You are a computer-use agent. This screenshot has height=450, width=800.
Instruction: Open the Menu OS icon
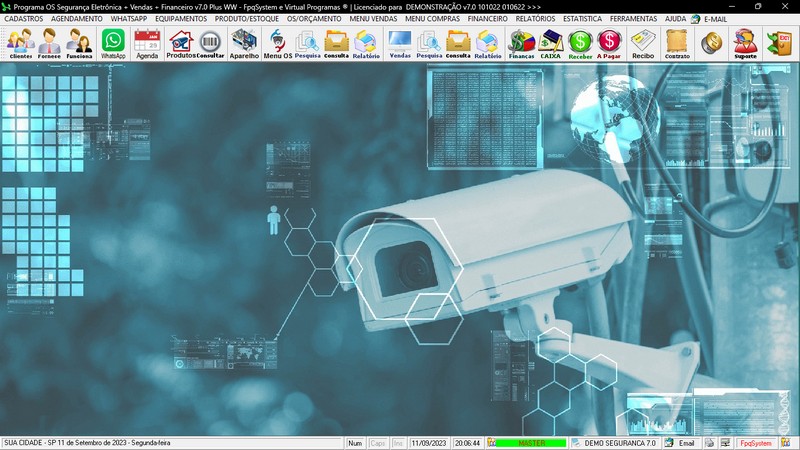tap(278, 44)
